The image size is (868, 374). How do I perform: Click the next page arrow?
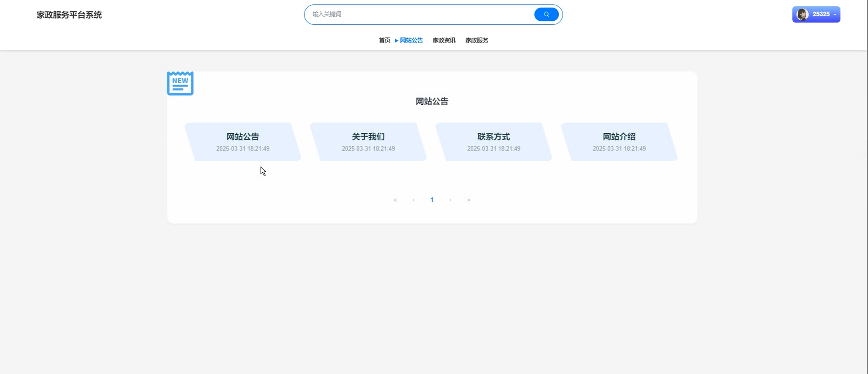[x=450, y=200]
